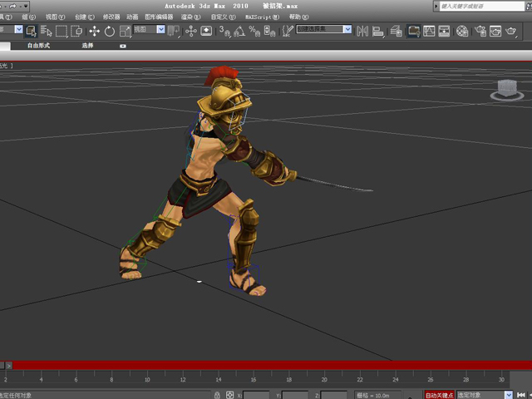The image size is (532, 399).
Task: Select the Select Object tool
Action: [x=32, y=32]
